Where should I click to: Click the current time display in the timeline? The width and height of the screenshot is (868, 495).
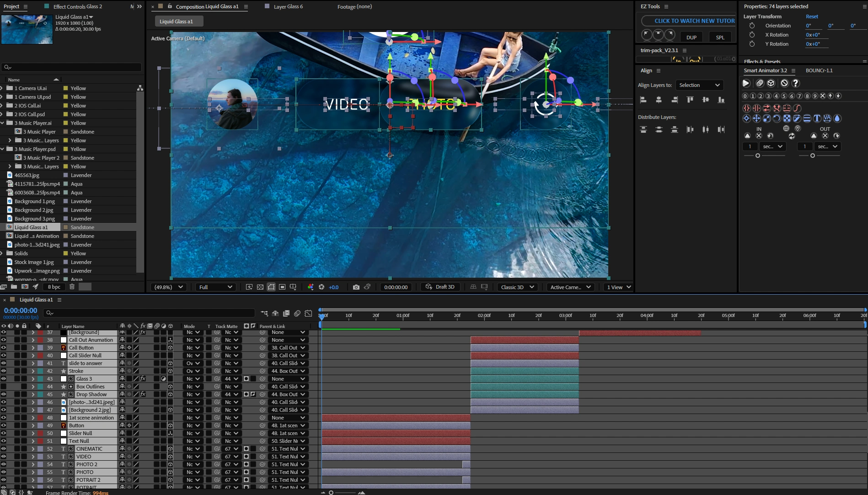point(20,310)
